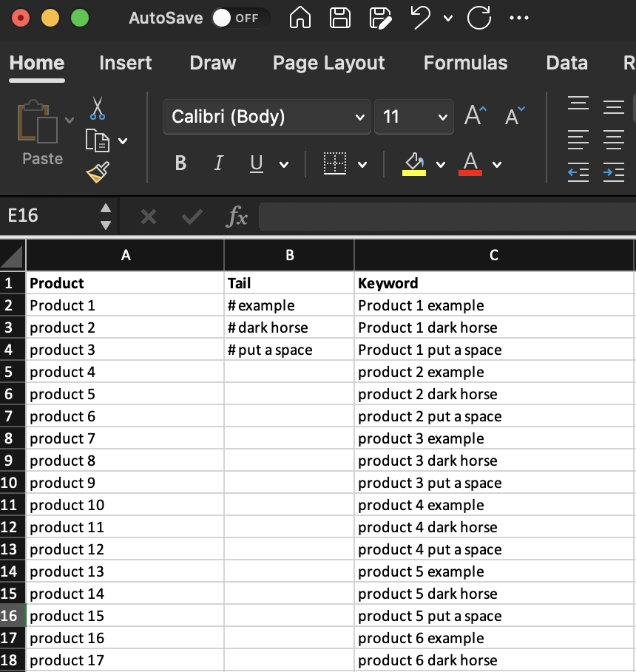This screenshot has height=672, width=636.
Task: Select column B header
Action: 289,256
